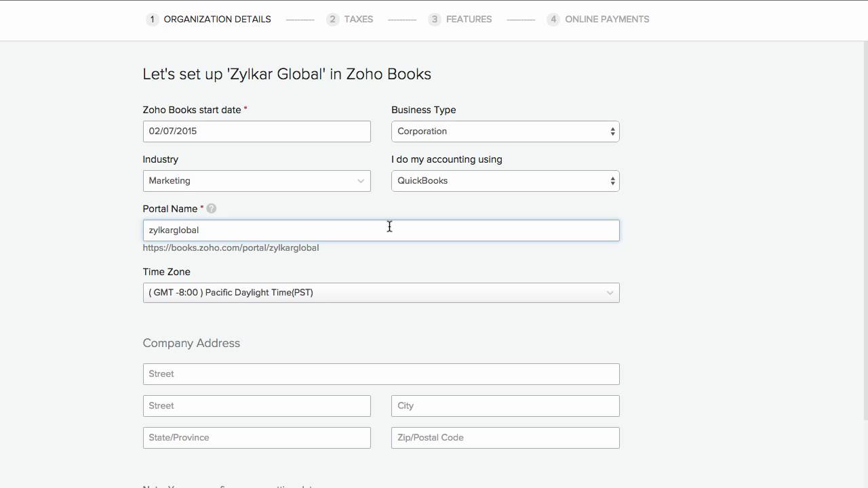
Task: Click the State/Province input field
Action: [256, 438]
